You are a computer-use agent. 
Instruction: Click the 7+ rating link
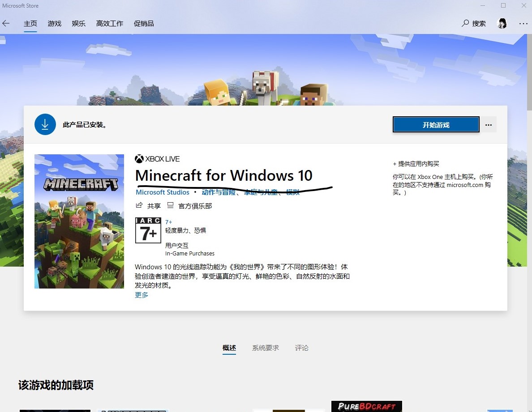(x=169, y=222)
